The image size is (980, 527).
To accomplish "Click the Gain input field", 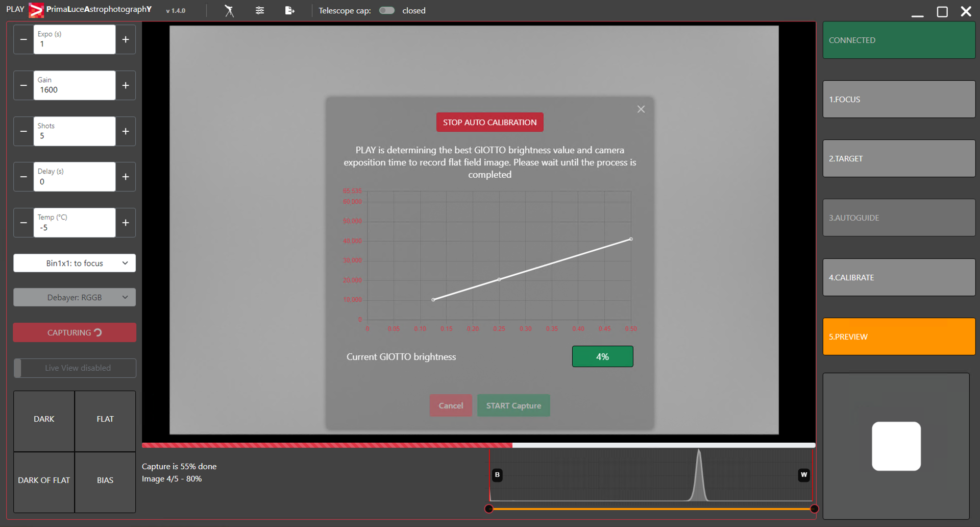I will [75, 85].
